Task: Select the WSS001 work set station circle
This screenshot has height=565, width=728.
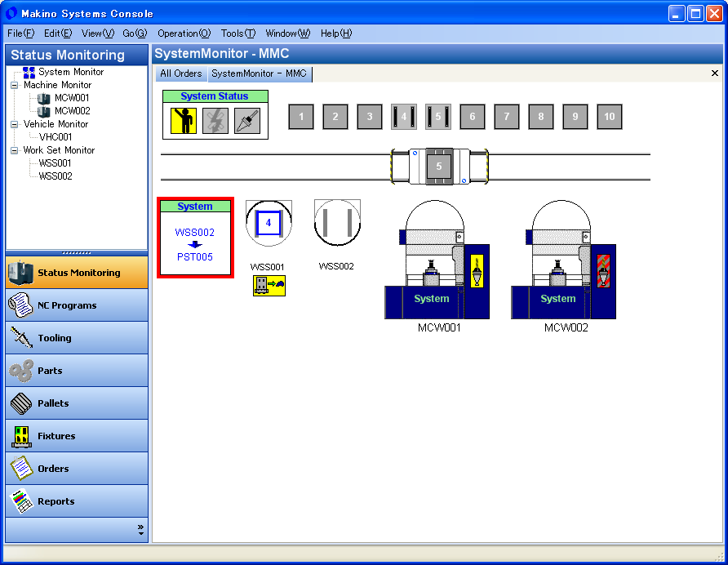Action: (269, 223)
